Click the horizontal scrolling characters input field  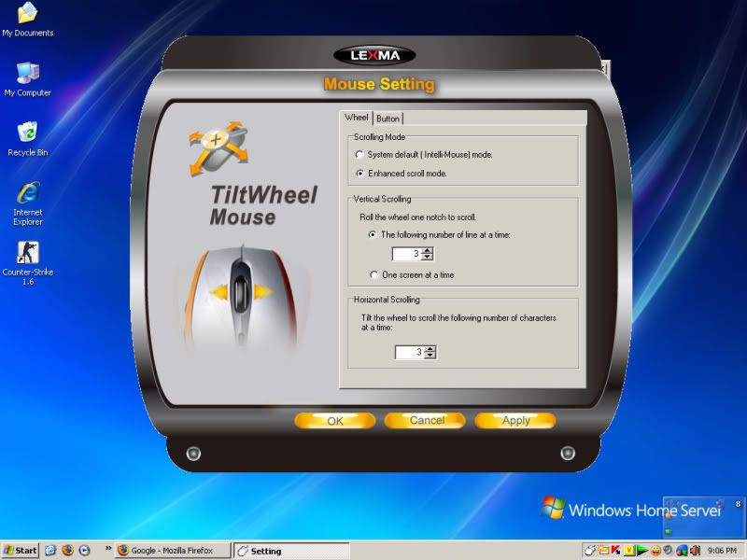tap(408, 352)
